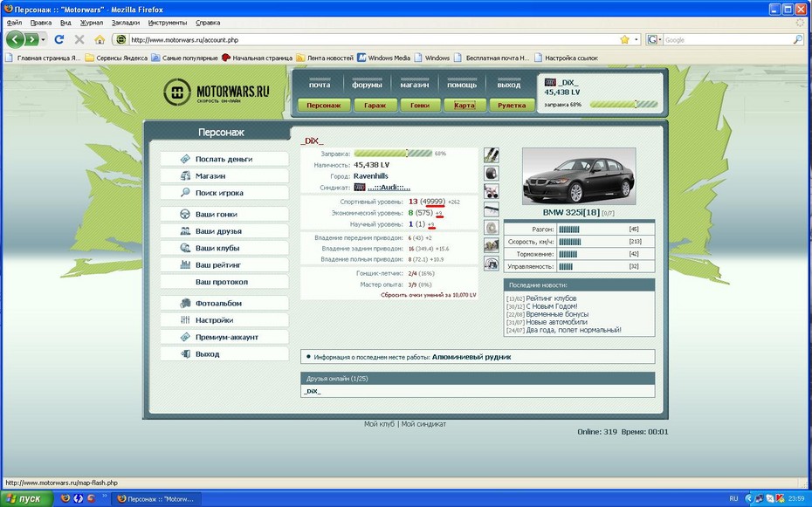The height and width of the screenshot is (507, 812).
Task: Open Магазин in the left sidebar
Action: tap(224, 176)
